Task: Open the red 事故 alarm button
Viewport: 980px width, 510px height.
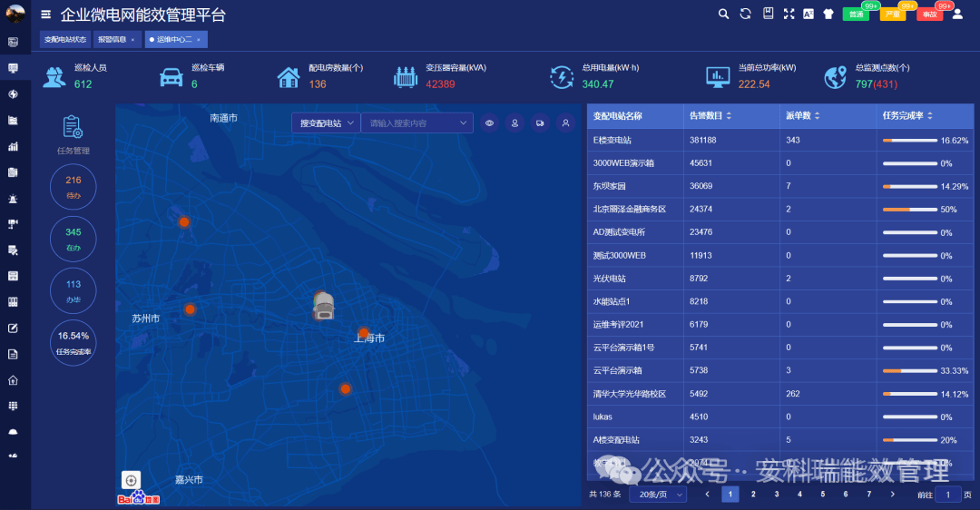Action: coord(929,15)
